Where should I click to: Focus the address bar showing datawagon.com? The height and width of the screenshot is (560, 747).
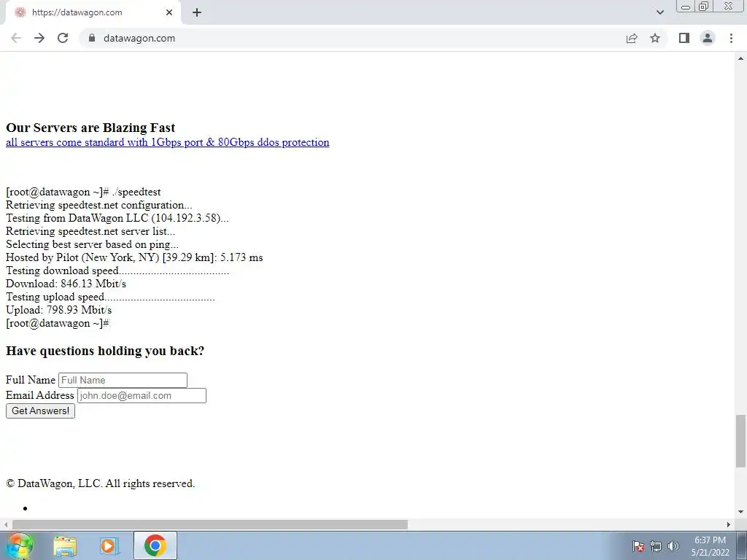(x=352, y=38)
